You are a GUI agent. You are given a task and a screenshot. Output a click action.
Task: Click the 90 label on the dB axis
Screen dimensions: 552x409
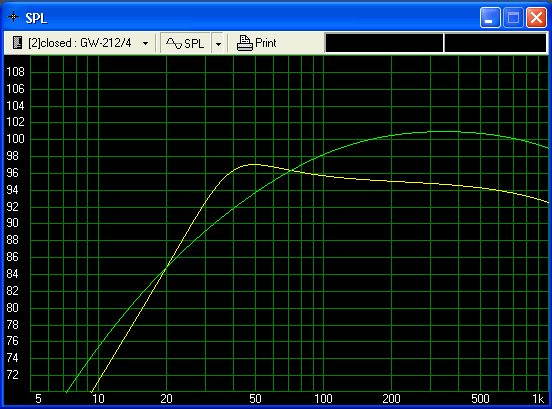(x=12, y=223)
